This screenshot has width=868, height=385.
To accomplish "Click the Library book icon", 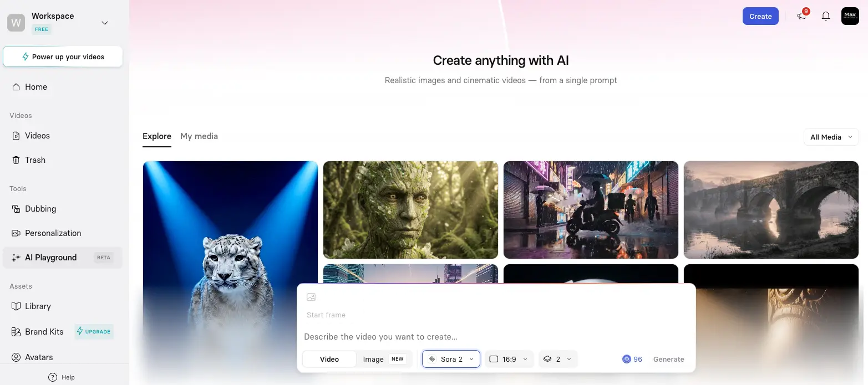I will (x=16, y=306).
